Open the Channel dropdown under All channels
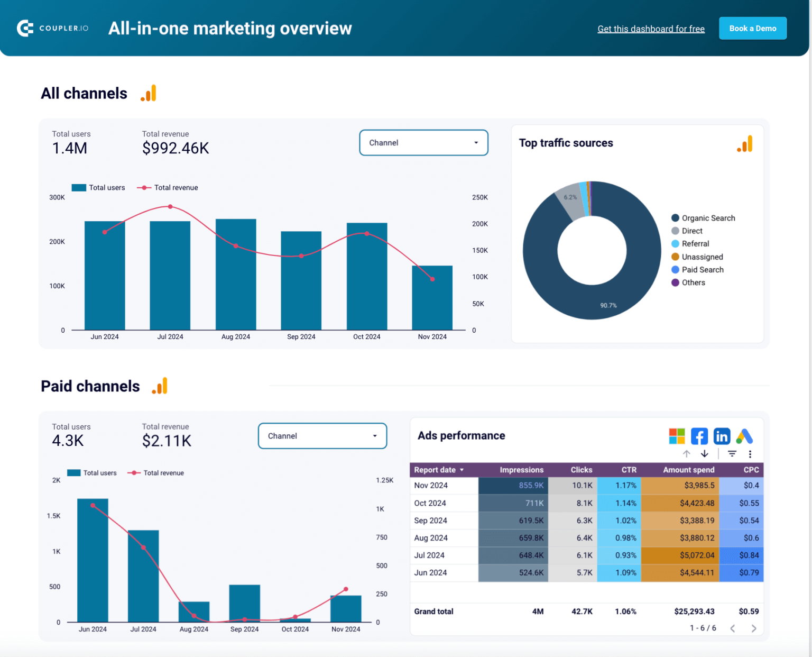Viewport: 812px width, 657px height. tap(423, 142)
